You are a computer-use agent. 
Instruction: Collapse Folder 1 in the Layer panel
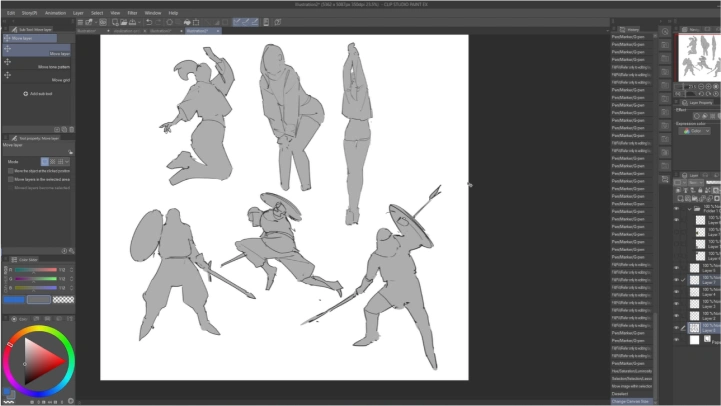pos(689,209)
